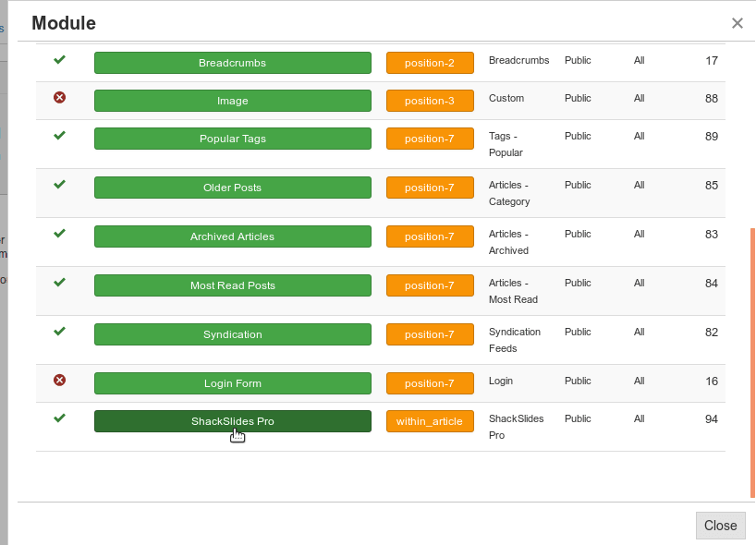Click the checkmark next to ShackSlides Pro

(59, 418)
